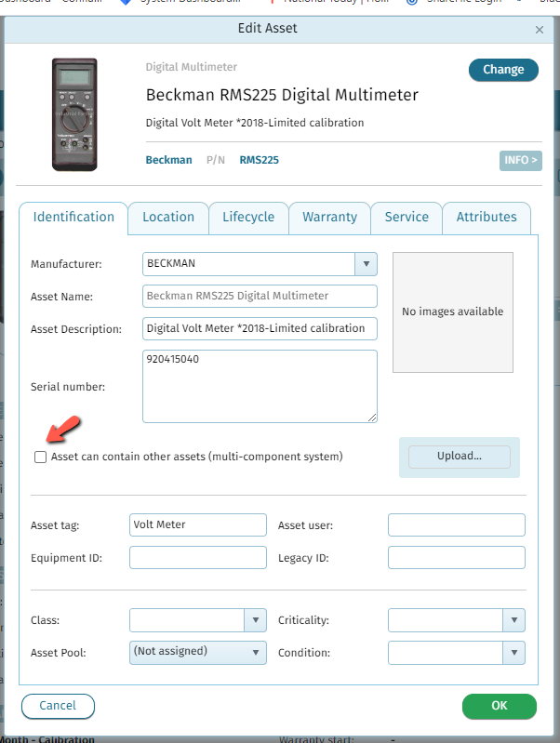Expand the Manufacturer dropdown arrow
This screenshot has height=743, width=560.
click(367, 264)
